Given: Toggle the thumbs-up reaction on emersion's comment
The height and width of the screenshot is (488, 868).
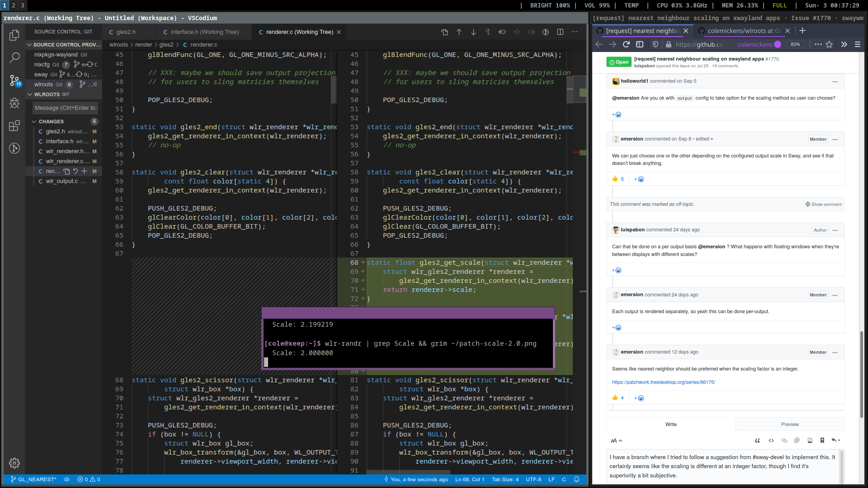Looking at the screenshot, I should (617, 179).
